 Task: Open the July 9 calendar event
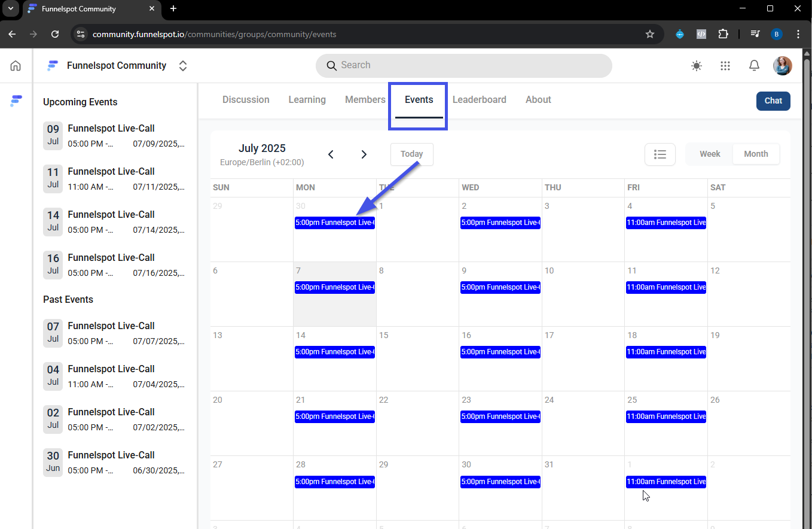(500, 287)
